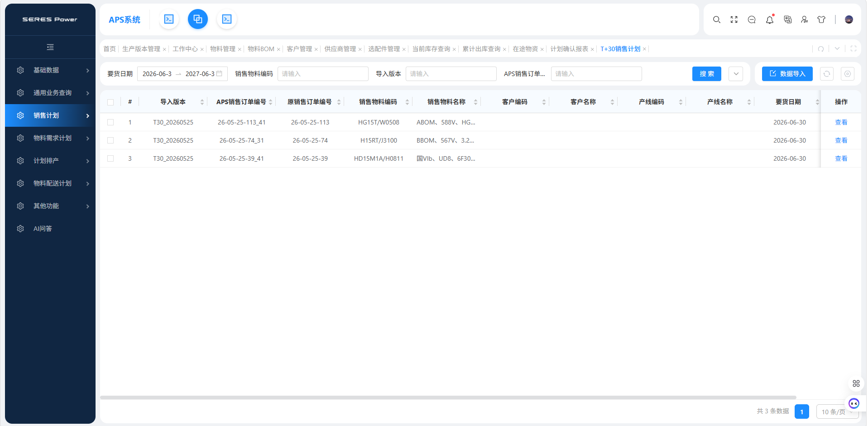Expand the 计划排产 sidebar menu

coord(50,161)
